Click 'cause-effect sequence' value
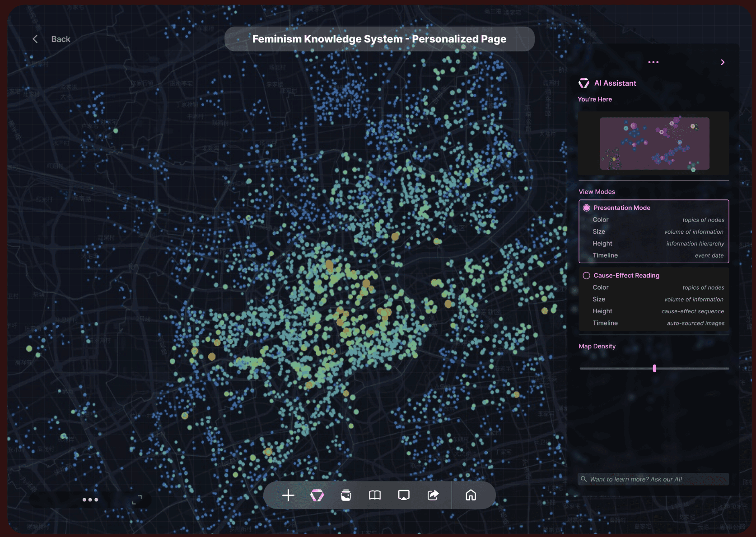Screen dimensions: 756x537 point(693,311)
